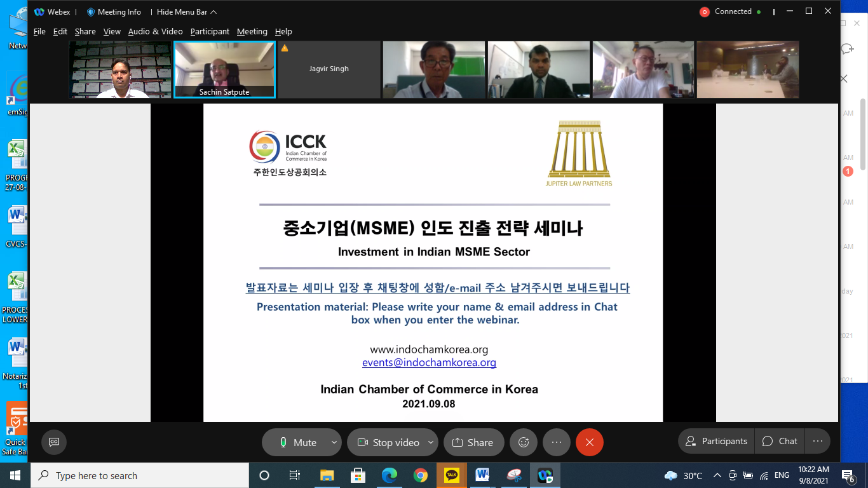868x488 pixels.
Task: Click the slide title 'Investment in Indian MSME Sector'
Action: (x=434, y=252)
